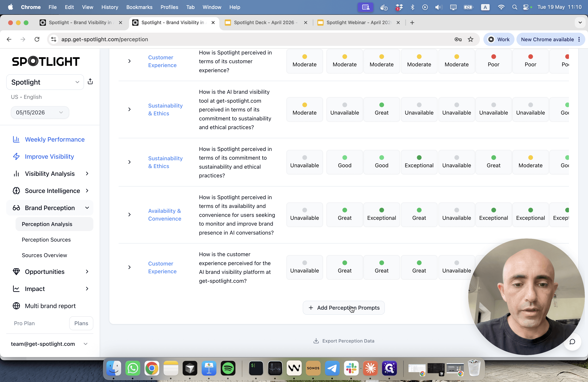Image resolution: width=588 pixels, height=382 pixels.
Task: Switch to the Spotlight Webinar tab
Action: point(359,23)
